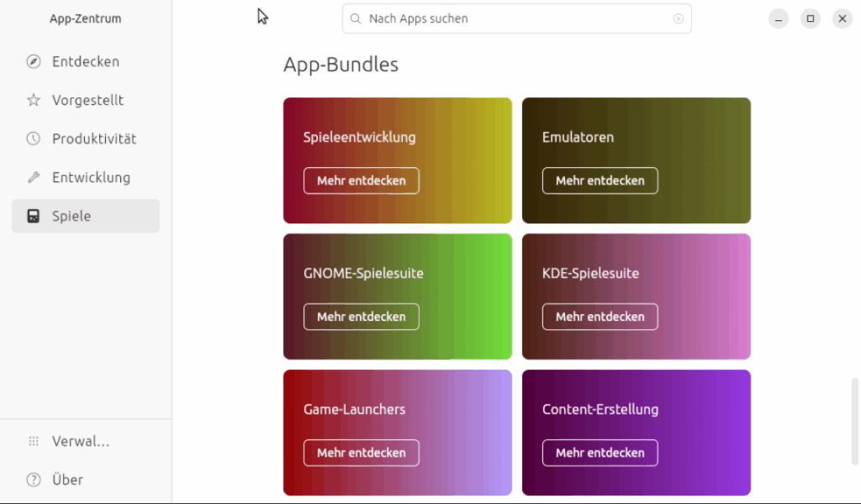The image size is (861, 504).
Task: Switch to the Produktivität category
Action: 93,139
